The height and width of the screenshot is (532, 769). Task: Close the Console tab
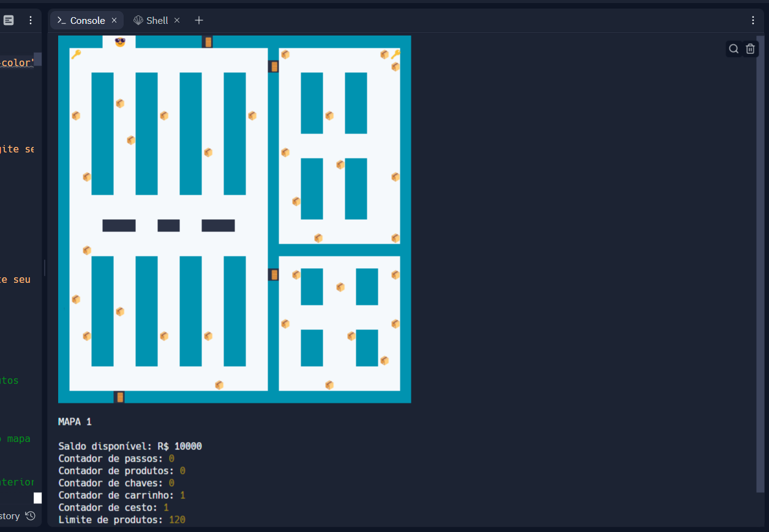pos(114,20)
